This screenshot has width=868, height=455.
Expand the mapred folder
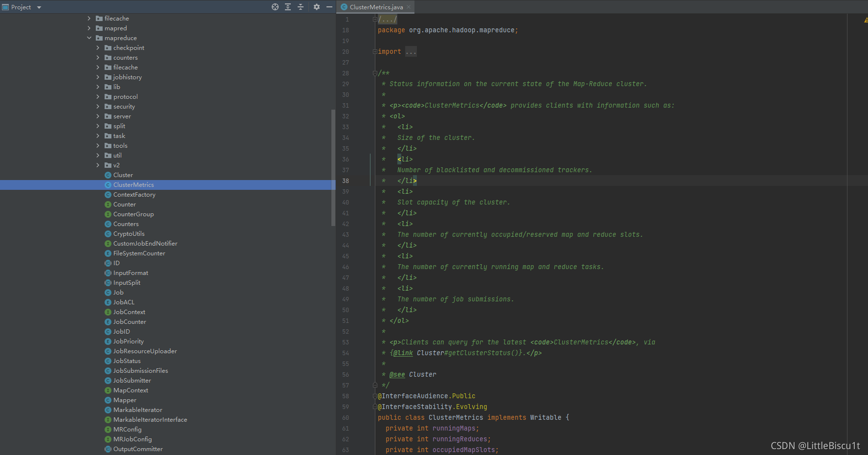[89, 28]
